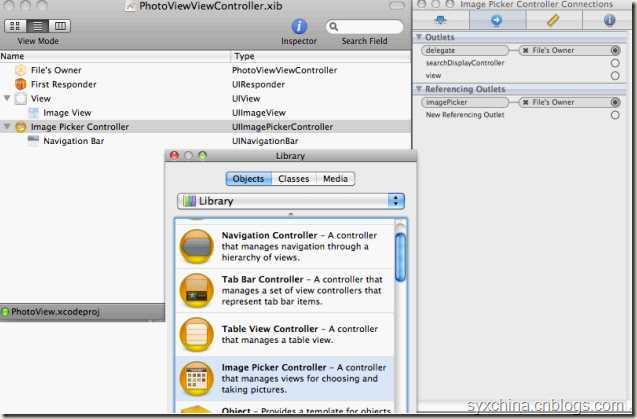Switch to the Classes tab in Library
The image size is (637, 419).
(294, 179)
